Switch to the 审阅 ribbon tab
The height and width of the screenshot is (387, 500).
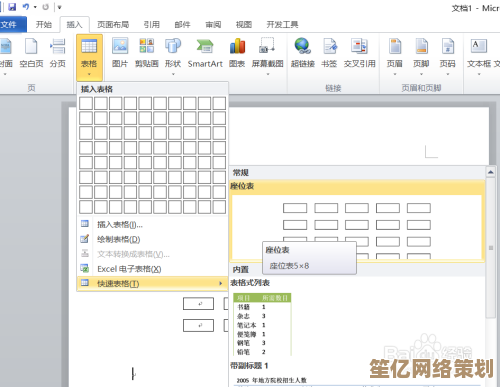213,25
